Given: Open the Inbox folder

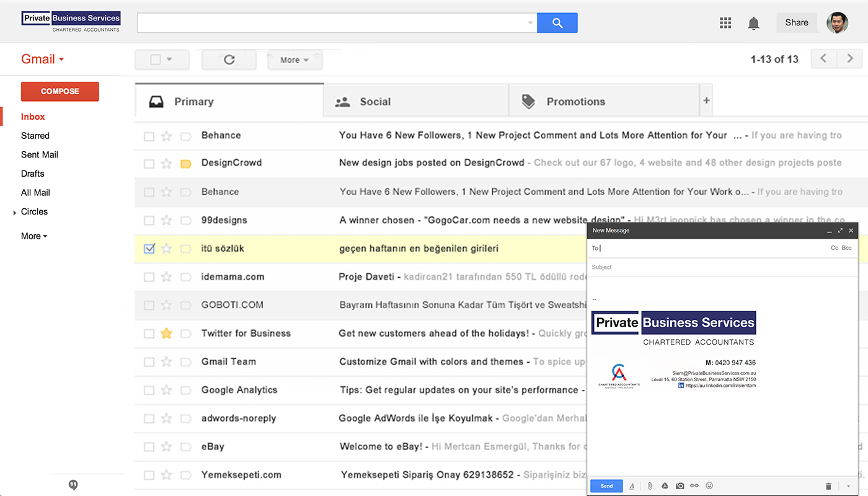Looking at the screenshot, I should pyautogui.click(x=33, y=117).
